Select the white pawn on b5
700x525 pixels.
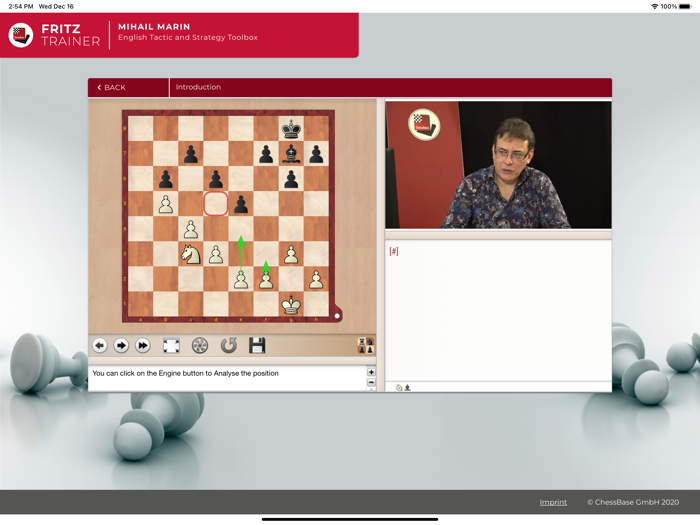click(166, 204)
